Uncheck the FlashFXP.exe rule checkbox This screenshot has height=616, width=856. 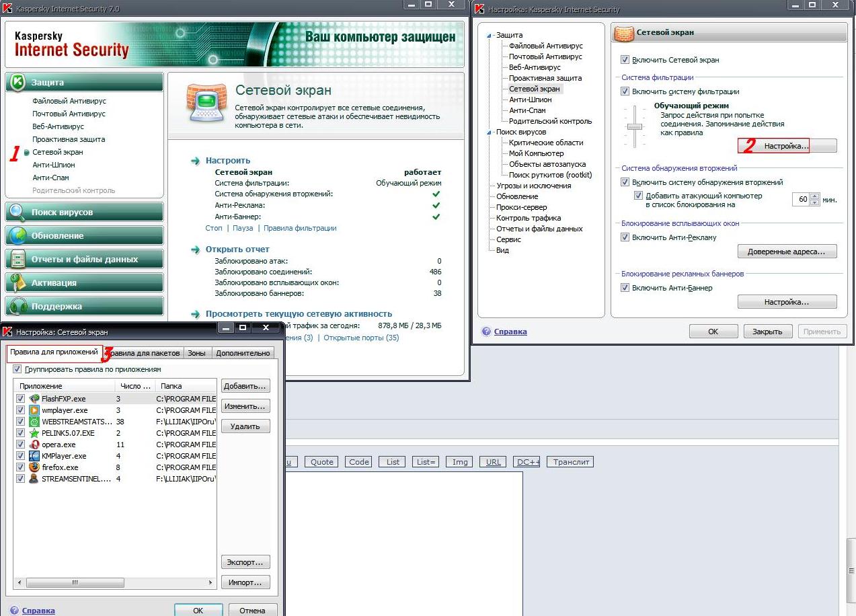tap(20, 399)
